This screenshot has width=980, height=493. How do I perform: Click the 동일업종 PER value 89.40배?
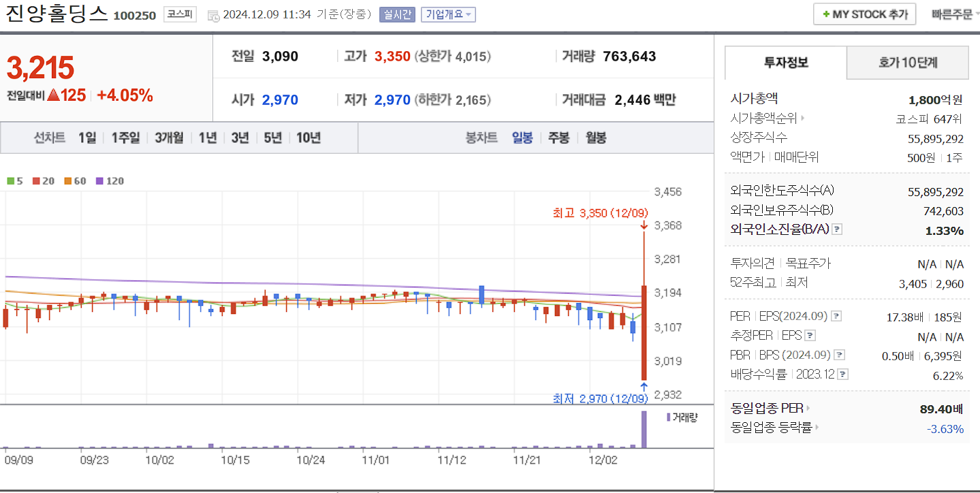(x=941, y=409)
